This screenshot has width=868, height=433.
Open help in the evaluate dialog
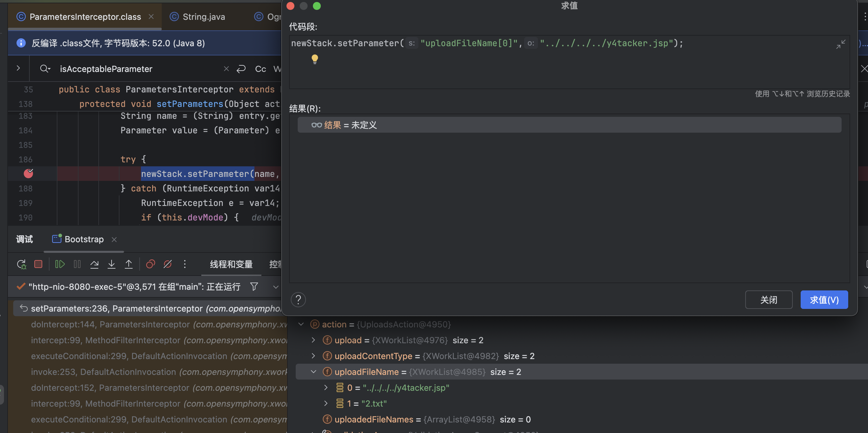(x=298, y=300)
